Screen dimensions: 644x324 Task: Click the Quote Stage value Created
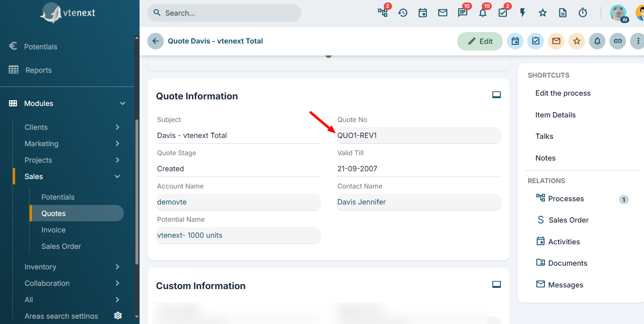[170, 169]
